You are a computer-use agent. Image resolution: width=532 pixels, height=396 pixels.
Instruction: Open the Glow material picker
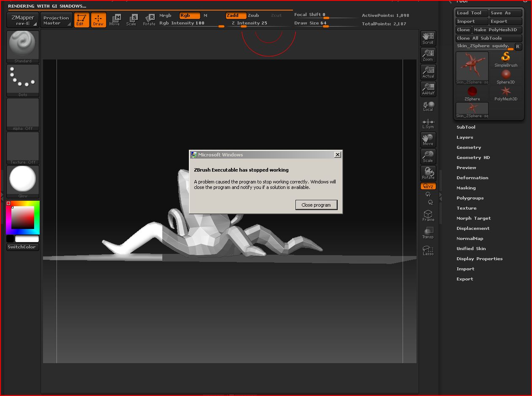coord(23,182)
